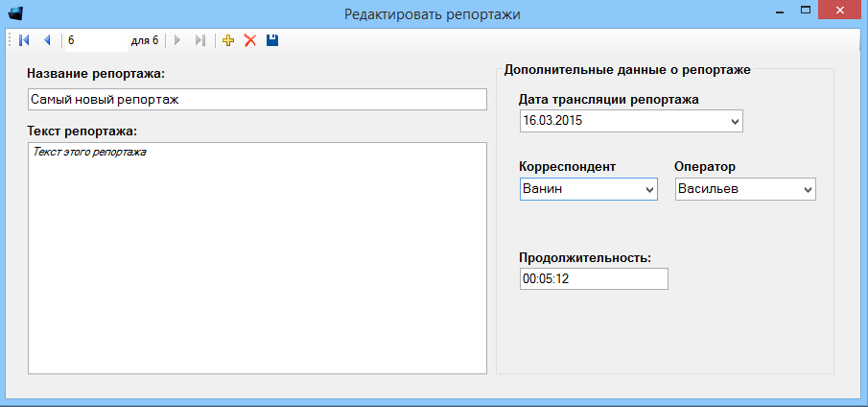
Task: Click inside the Текст репортажа text area
Action: pos(257,257)
